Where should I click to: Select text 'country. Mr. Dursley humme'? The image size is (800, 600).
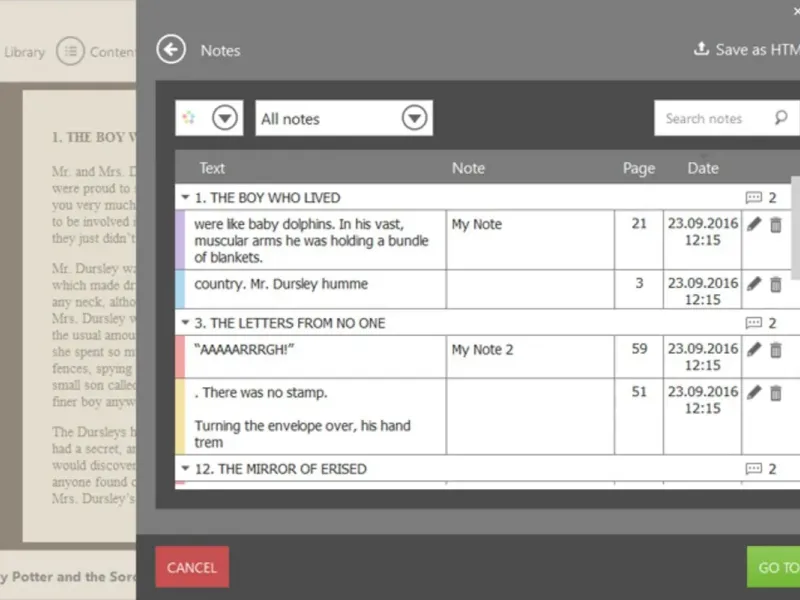tap(281, 284)
